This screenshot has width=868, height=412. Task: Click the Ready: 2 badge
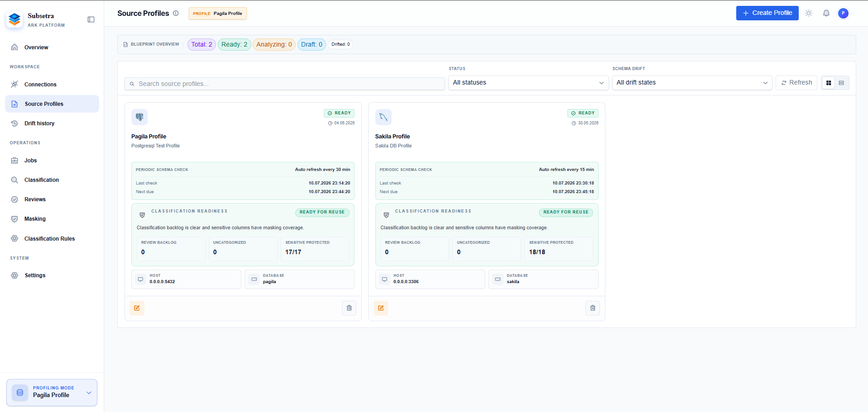tap(234, 44)
